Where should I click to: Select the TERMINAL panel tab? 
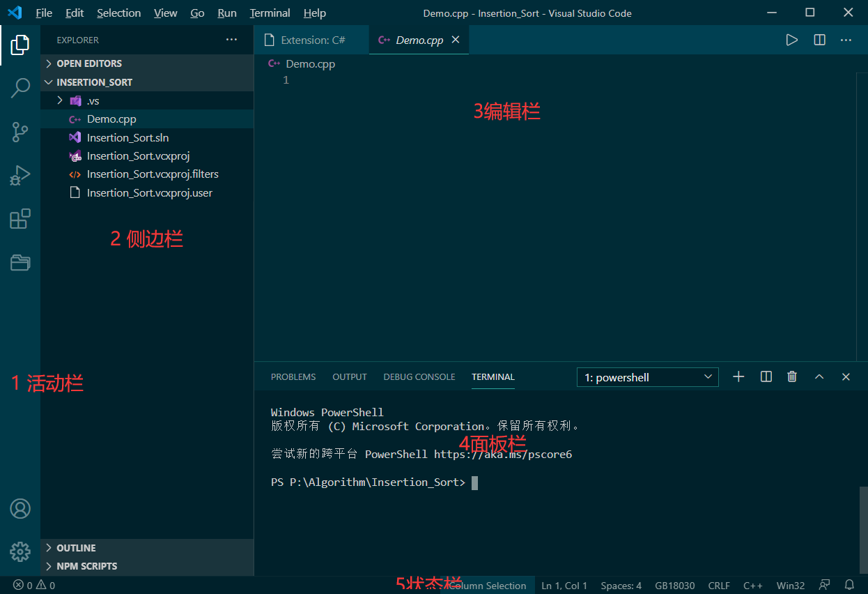(493, 376)
